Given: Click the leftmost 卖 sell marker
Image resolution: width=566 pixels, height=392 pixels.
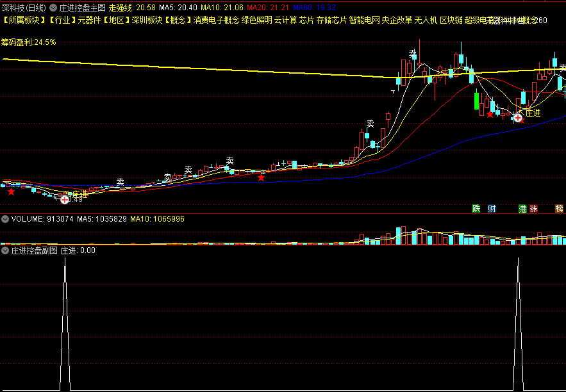Looking at the screenshot, I should (121, 182).
